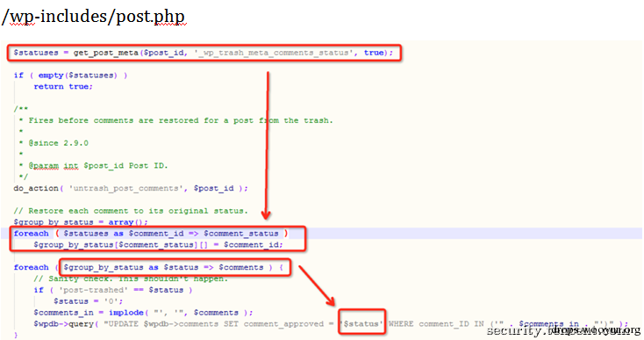Image resolution: width=644 pixels, height=340 pixels.
Task: Click the '$comments_in = implode' line
Action: tap(143, 313)
